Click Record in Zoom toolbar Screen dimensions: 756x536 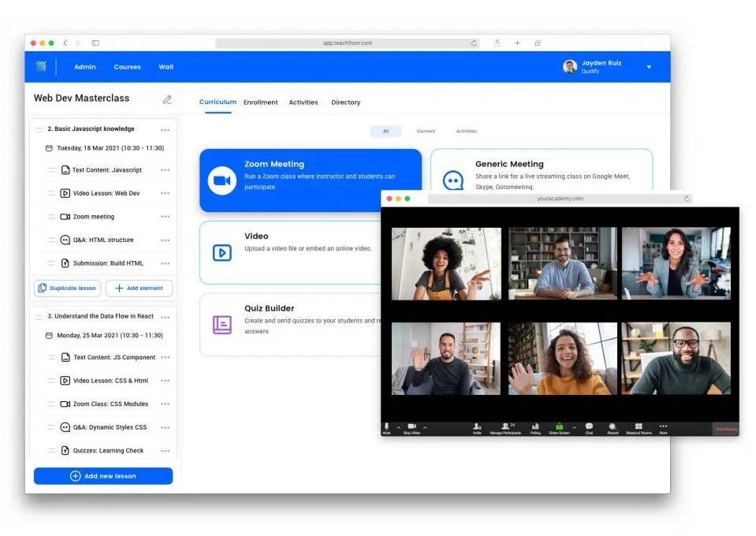[613, 428]
